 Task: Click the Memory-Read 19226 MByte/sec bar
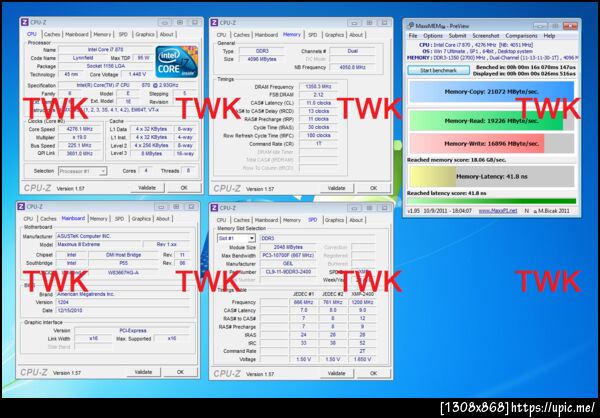492,121
